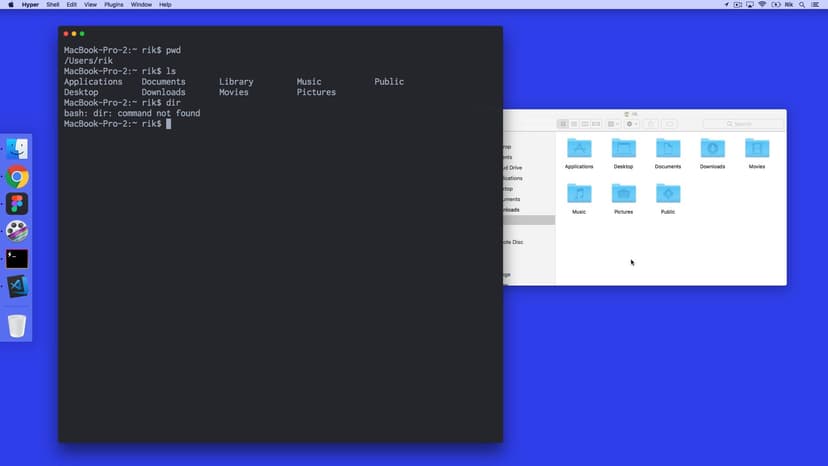The image size is (828, 466).
Task: Open Finder from the dock
Action: pyautogui.click(x=17, y=150)
